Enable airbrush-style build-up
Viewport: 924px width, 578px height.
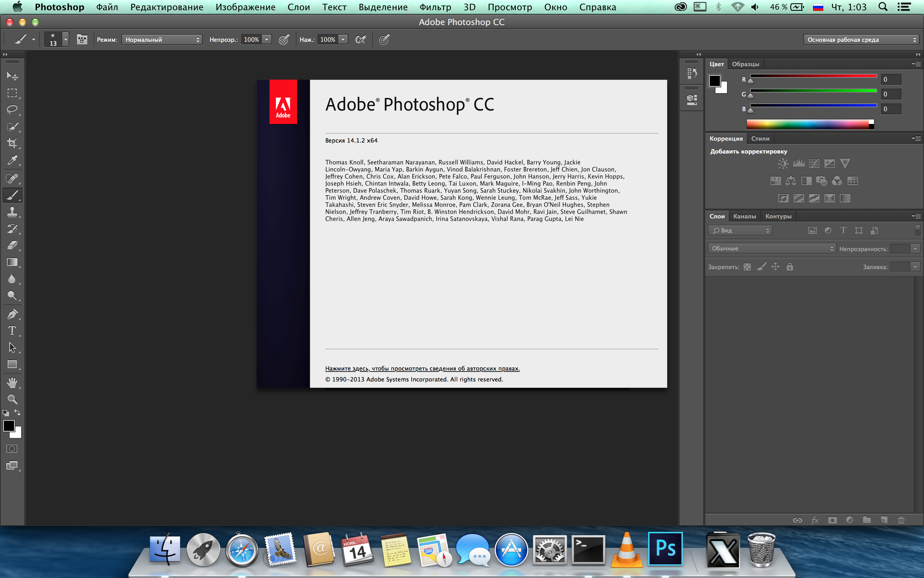point(360,39)
